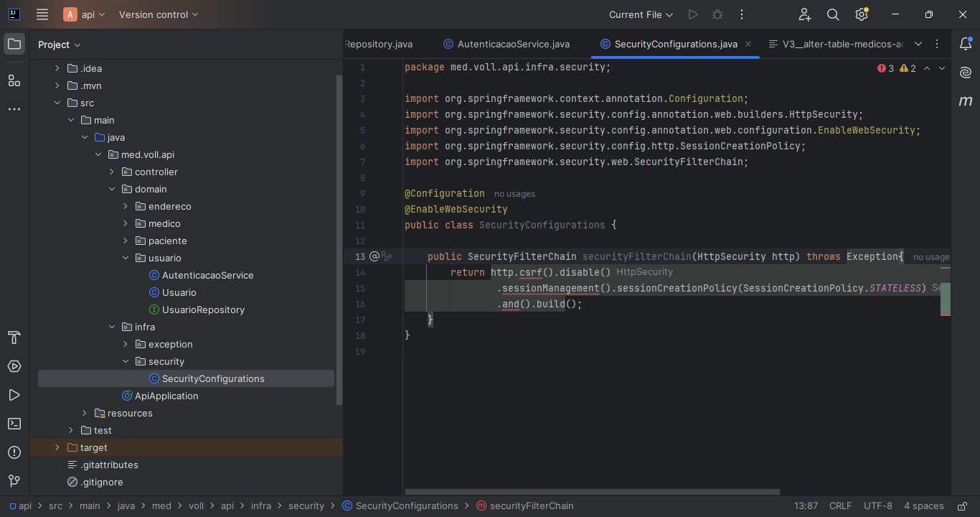The height and width of the screenshot is (517, 980).
Task: Debug the current file
Action: (717, 14)
